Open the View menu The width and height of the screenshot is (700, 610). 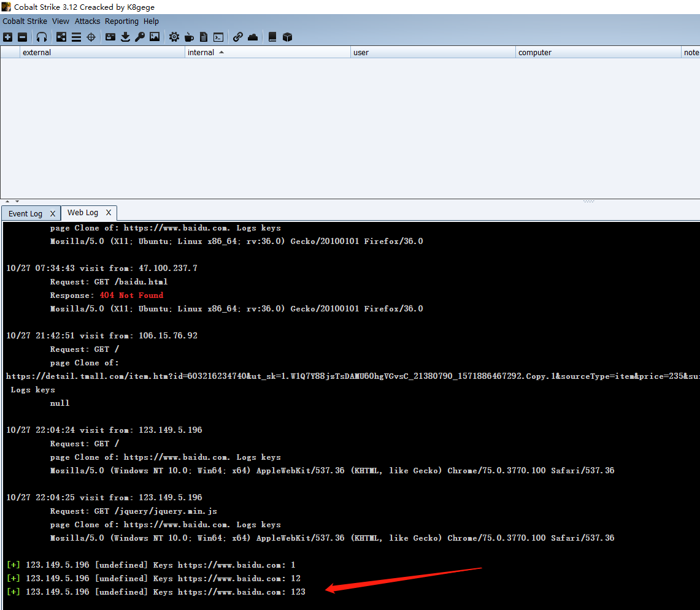pyautogui.click(x=61, y=21)
